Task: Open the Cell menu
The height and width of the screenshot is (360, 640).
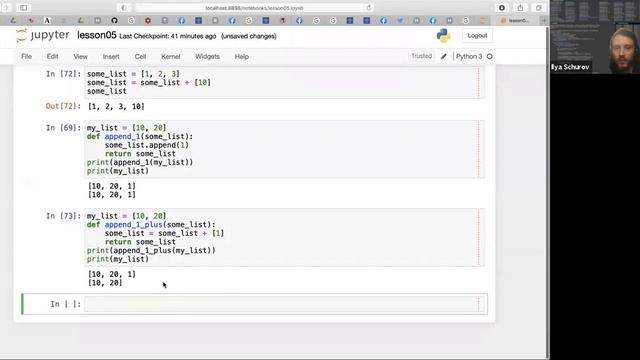Action: coord(140,56)
